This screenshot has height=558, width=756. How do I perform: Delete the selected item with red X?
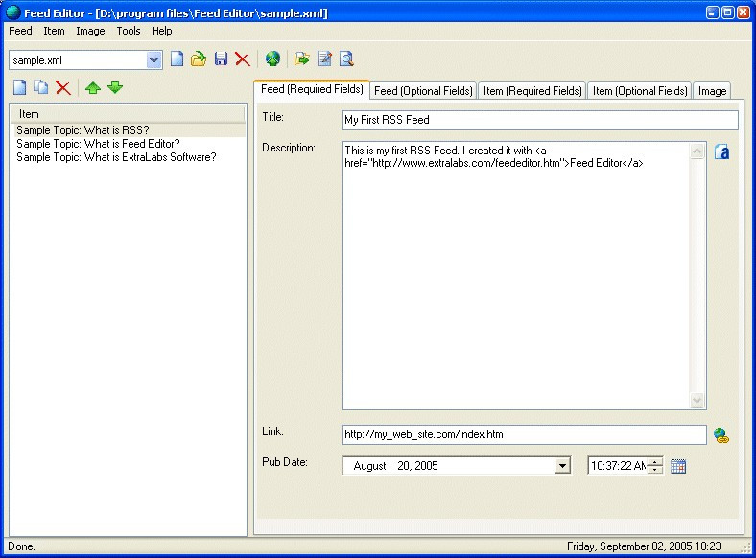(63, 88)
